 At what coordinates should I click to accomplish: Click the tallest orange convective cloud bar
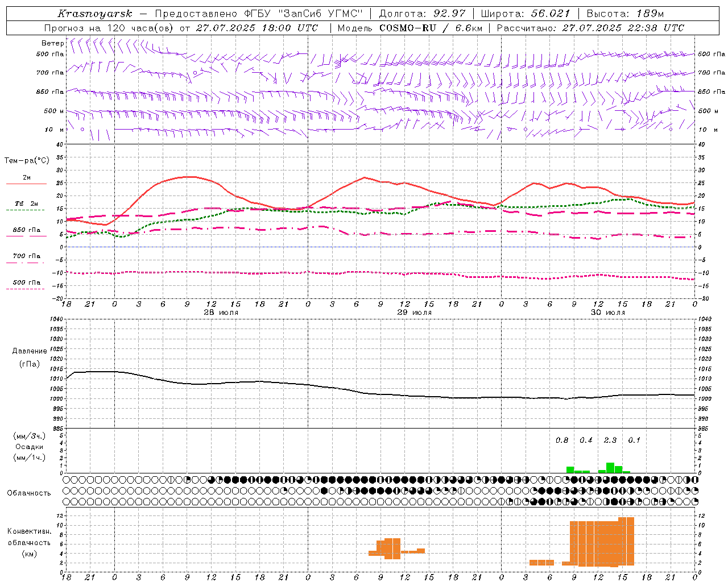[x=626, y=541]
